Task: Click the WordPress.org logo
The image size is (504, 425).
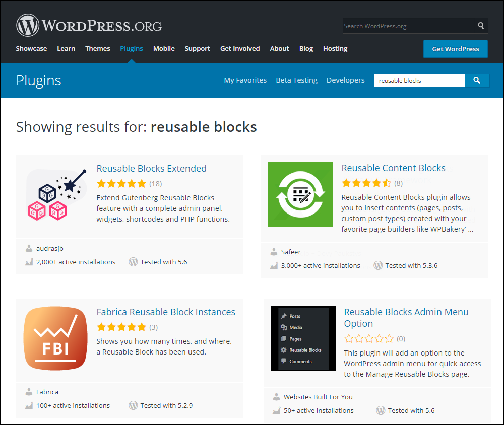Action: [89, 25]
